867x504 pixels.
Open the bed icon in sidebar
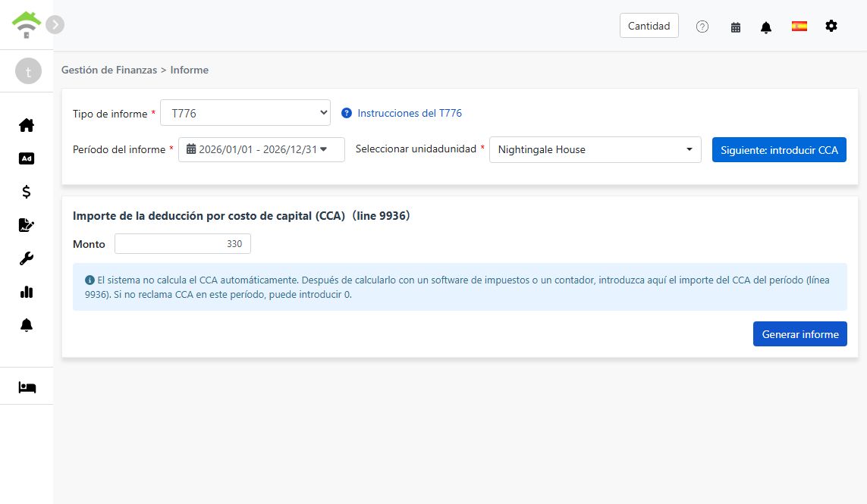27,387
